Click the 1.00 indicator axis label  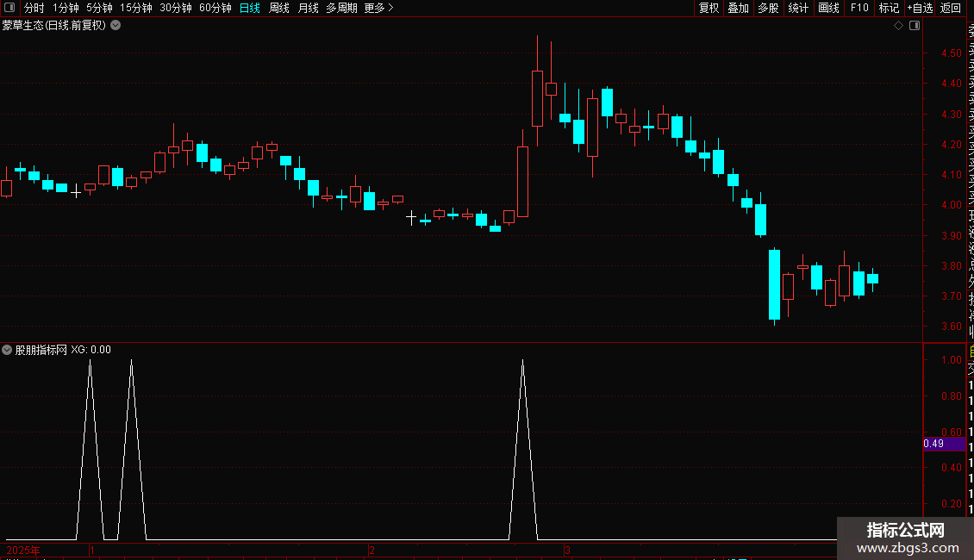pyautogui.click(x=951, y=360)
